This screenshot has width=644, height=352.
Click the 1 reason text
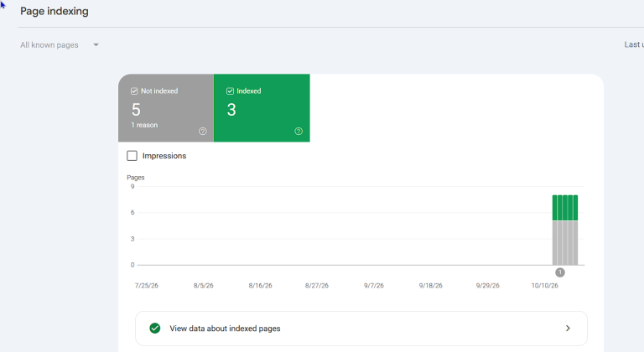tap(144, 125)
